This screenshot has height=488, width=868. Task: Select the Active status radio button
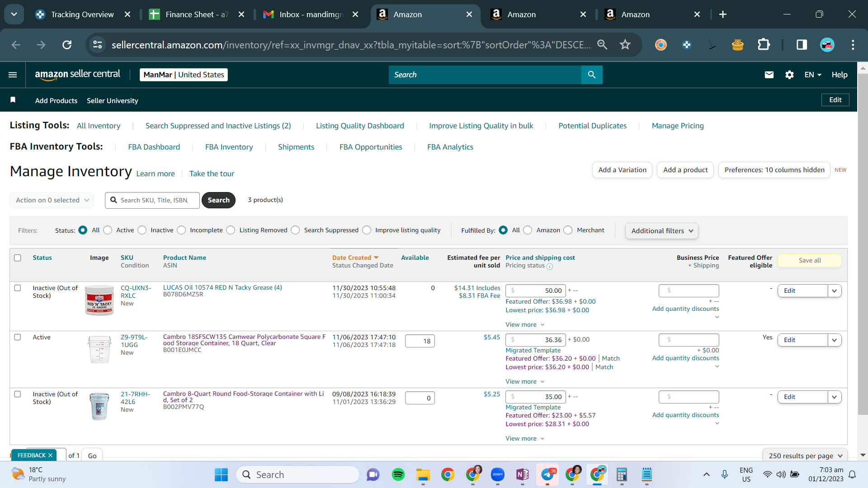108,230
